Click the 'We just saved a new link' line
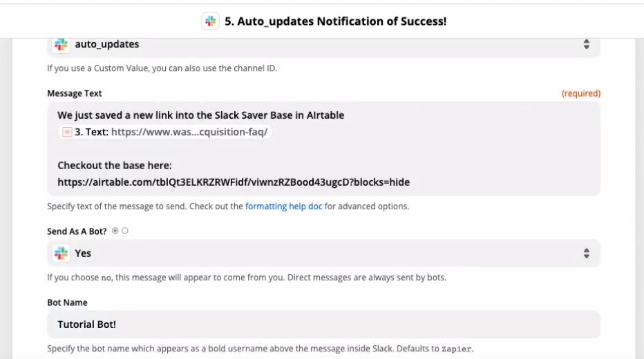The image size is (644, 359). pos(201,115)
